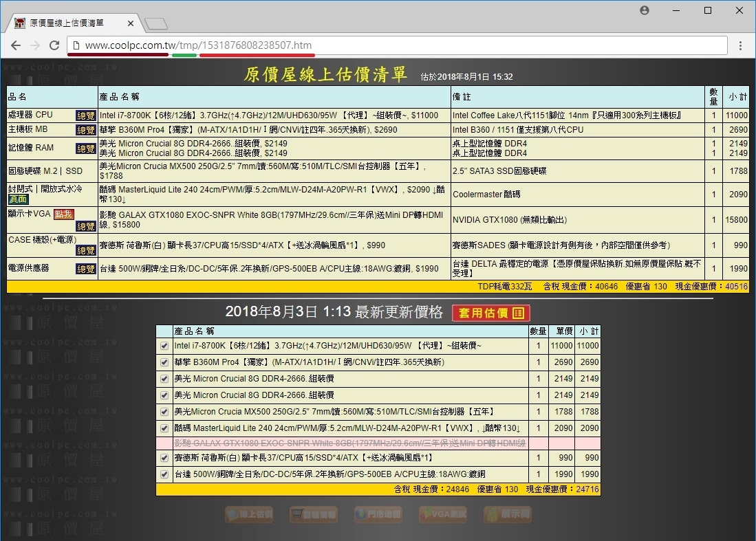The height and width of the screenshot is (541, 756).
Task: Click the 點我 badge beside 顯示卡VGA
Action: click(x=64, y=214)
